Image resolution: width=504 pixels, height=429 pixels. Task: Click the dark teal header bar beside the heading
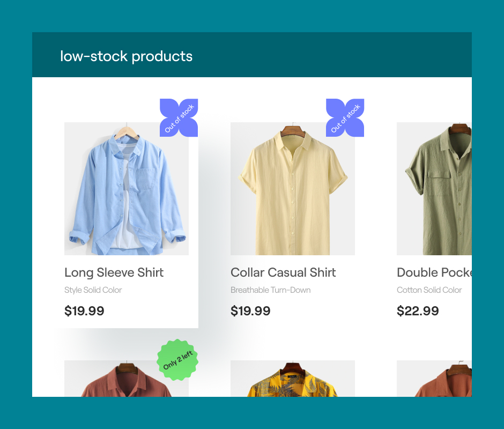pyautogui.click(x=331, y=55)
